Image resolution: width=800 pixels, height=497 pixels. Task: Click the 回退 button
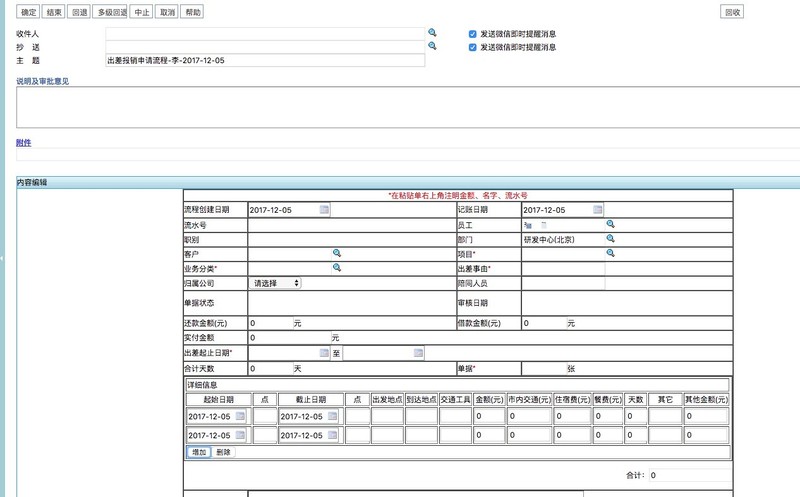pyautogui.click(x=80, y=12)
